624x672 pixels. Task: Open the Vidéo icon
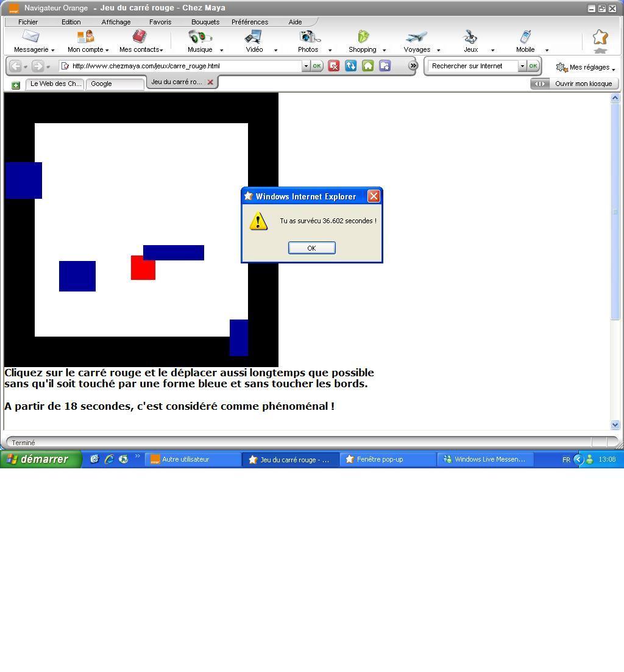[253, 37]
